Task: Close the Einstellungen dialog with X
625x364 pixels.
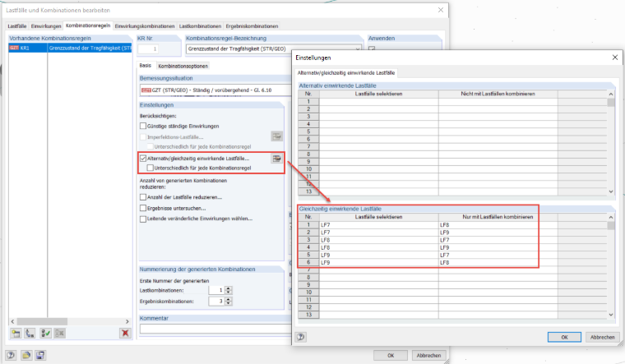Action: click(614, 58)
